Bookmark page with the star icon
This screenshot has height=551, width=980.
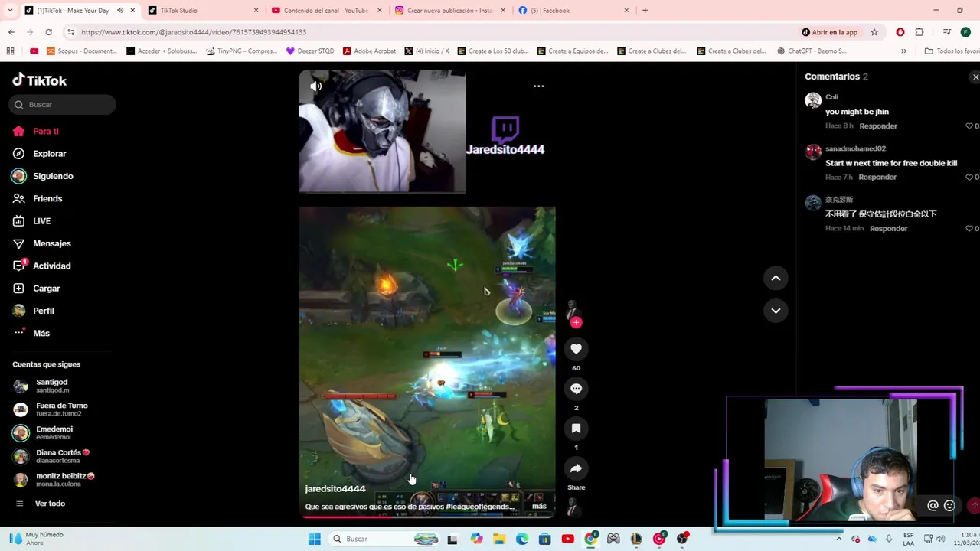[874, 32]
